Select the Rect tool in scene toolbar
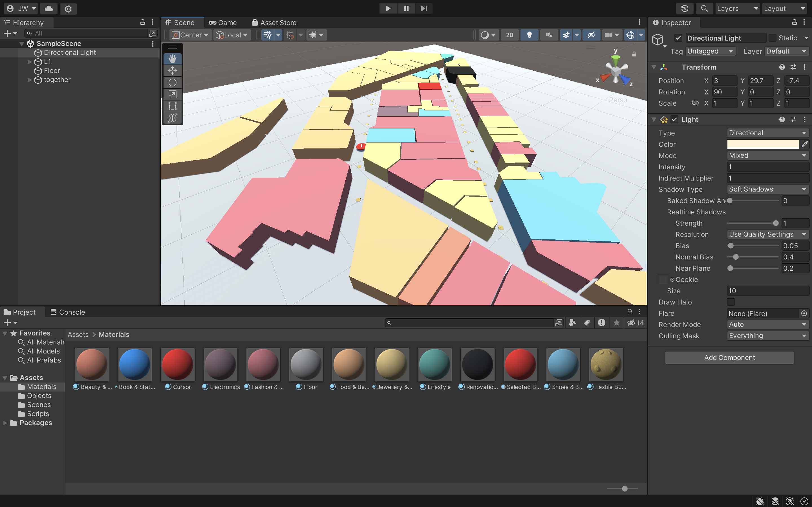Image resolution: width=812 pixels, height=507 pixels. [173, 106]
